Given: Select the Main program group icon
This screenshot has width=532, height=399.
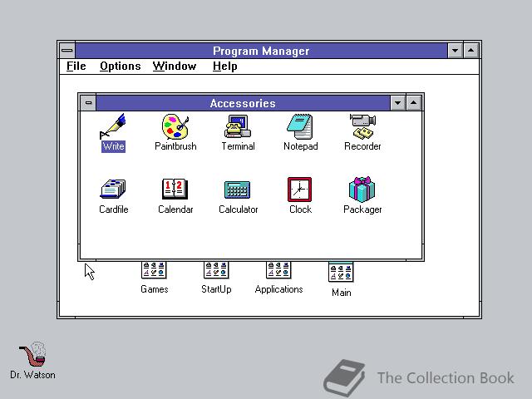Looking at the screenshot, I should click(x=341, y=272).
